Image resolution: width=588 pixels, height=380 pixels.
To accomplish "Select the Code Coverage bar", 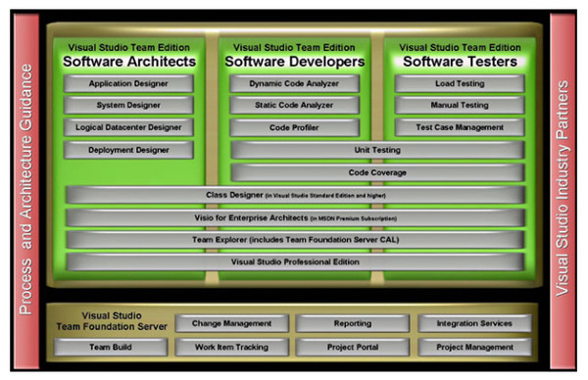I will (377, 172).
